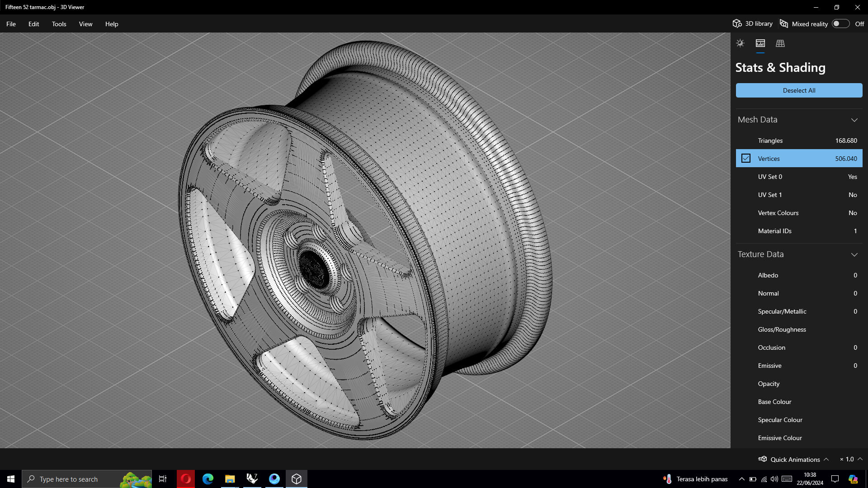Open the Environment & Lighting sun icon tab
Screen dimensions: 868x488
click(x=740, y=43)
